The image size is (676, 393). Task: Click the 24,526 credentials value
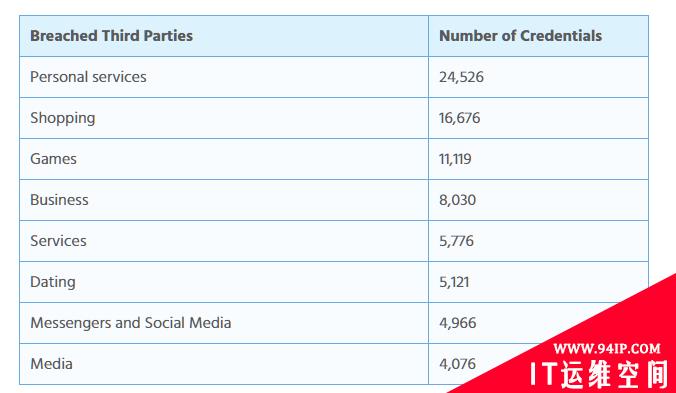tap(461, 77)
